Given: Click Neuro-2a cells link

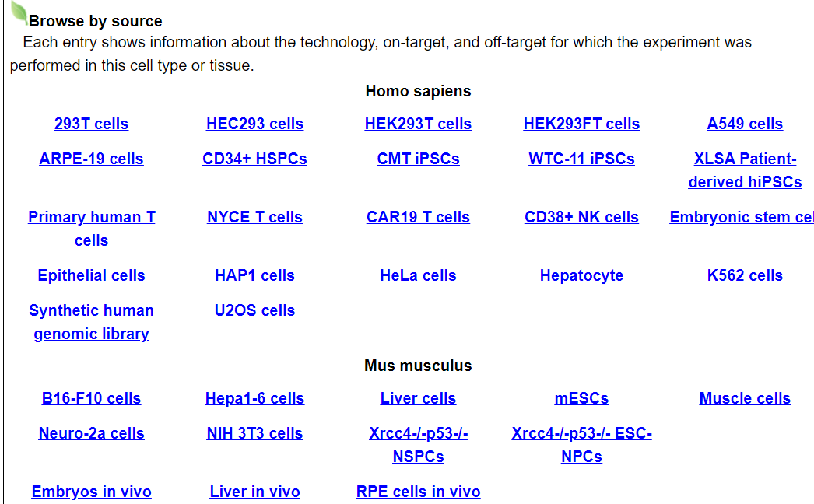Looking at the screenshot, I should (91, 433).
